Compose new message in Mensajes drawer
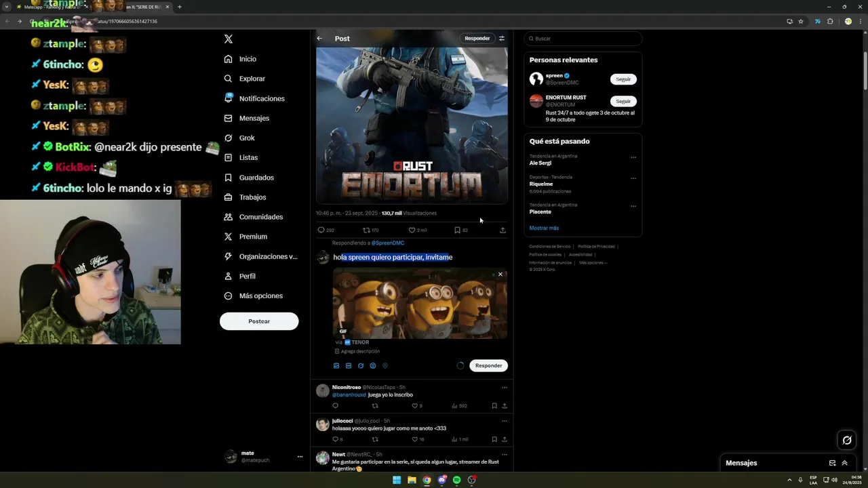This screenshot has height=488, width=868. 832,463
